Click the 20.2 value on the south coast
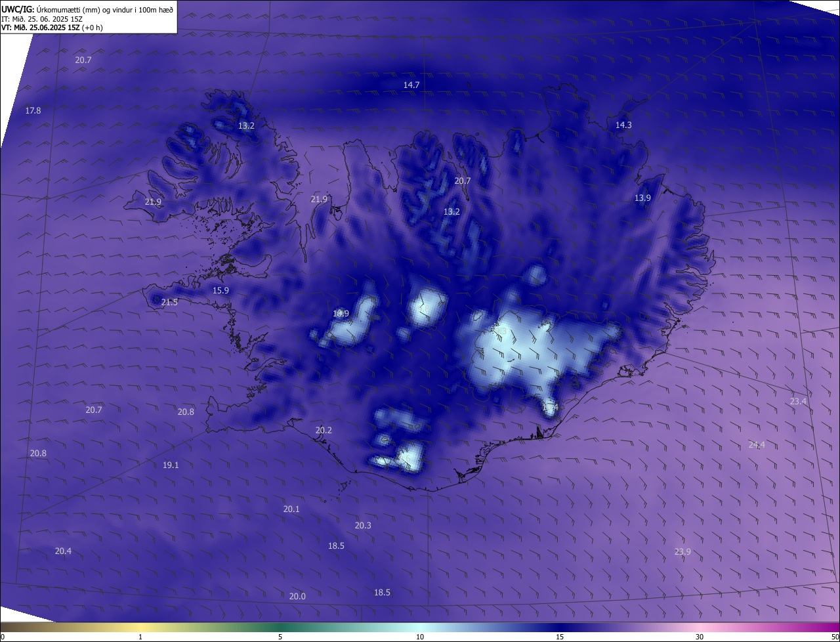Image resolution: width=840 pixels, height=642 pixels. 324,430
